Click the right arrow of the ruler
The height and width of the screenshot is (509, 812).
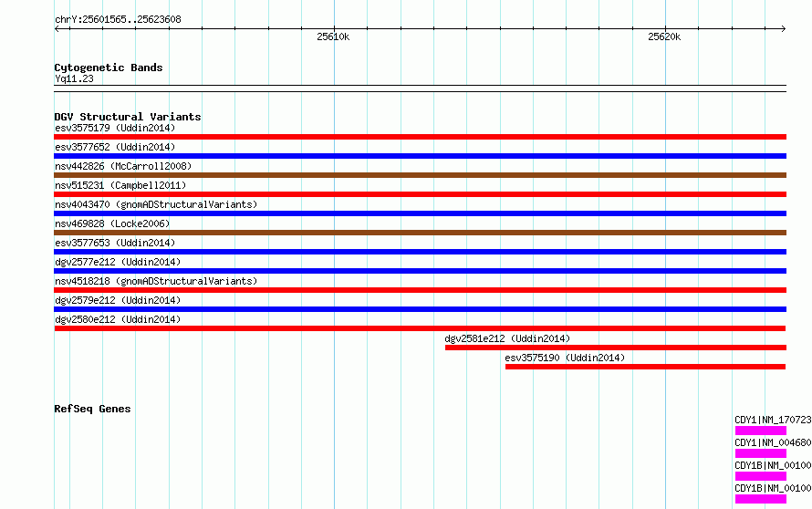pos(784,28)
